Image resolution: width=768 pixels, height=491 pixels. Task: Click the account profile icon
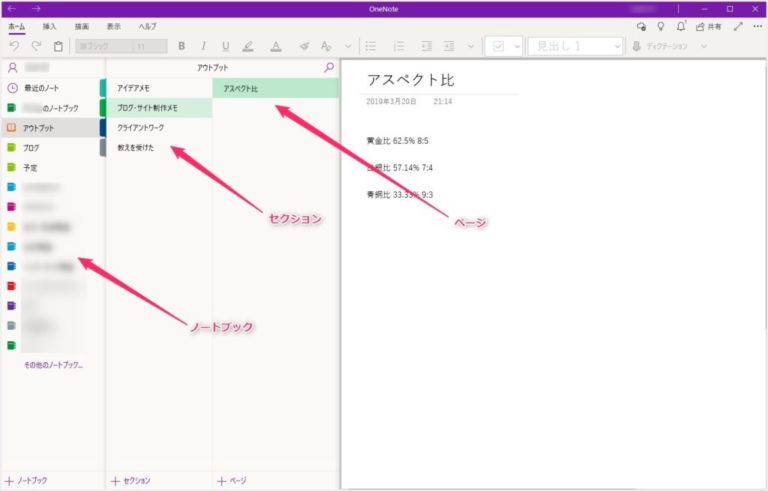[x=13, y=68]
